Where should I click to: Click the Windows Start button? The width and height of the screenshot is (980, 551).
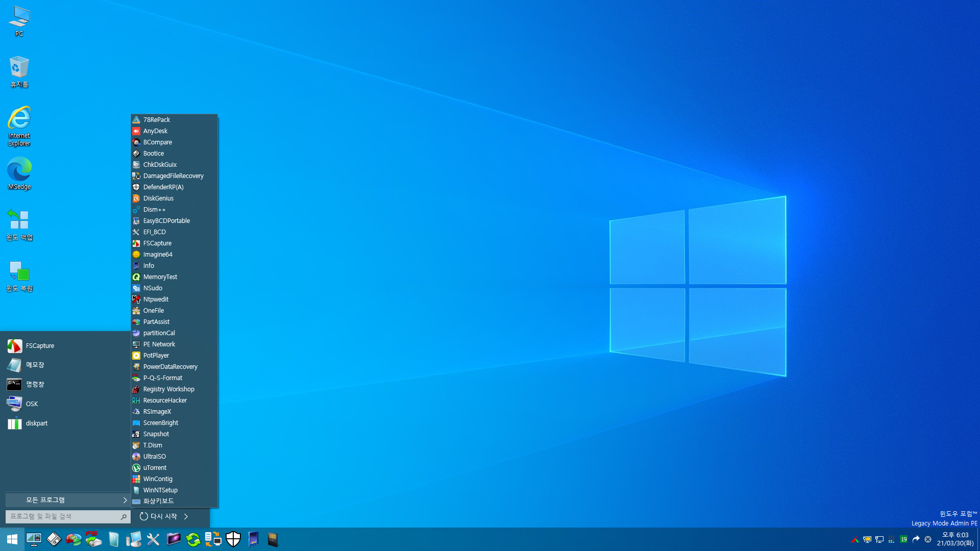tap(12, 539)
